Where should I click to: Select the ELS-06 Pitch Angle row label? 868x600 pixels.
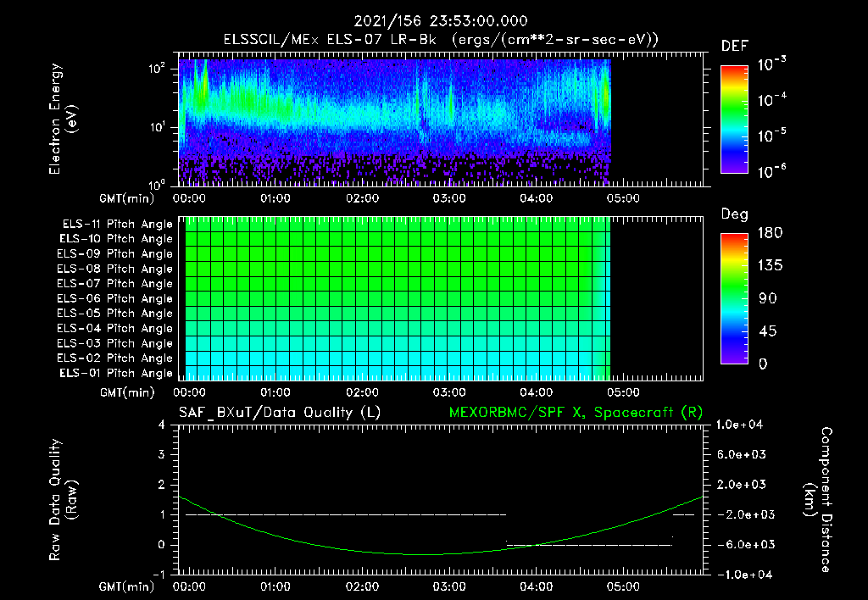coord(114,299)
